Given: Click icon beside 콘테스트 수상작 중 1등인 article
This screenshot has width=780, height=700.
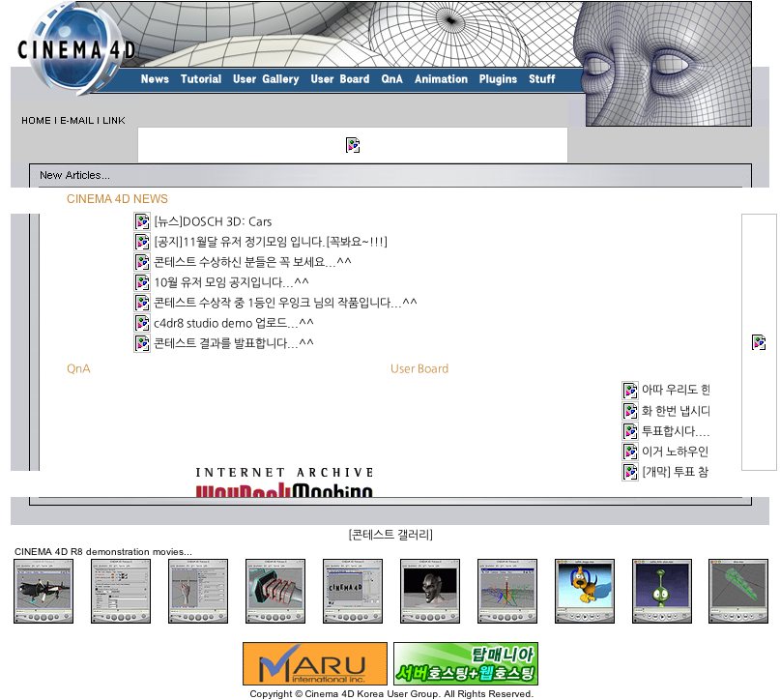Looking at the screenshot, I should click(142, 303).
